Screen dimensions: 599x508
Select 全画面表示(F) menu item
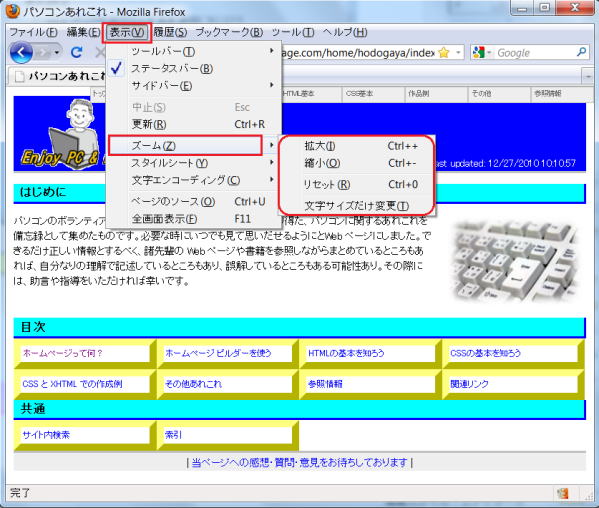click(x=194, y=219)
